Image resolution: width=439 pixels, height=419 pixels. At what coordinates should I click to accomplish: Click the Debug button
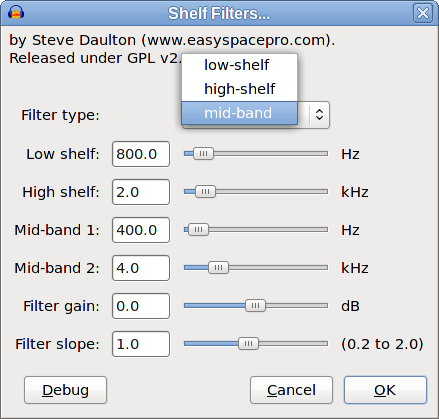coord(65,390)
